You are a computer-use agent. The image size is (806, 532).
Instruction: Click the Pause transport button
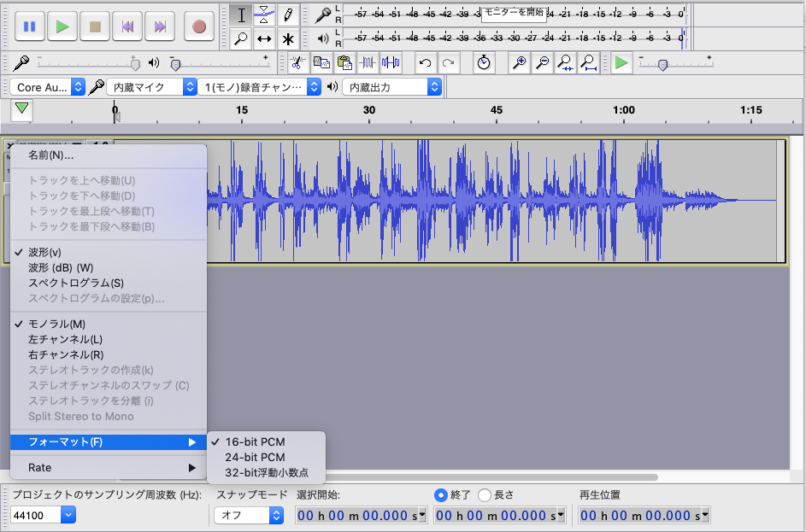(x=29, y=26)
